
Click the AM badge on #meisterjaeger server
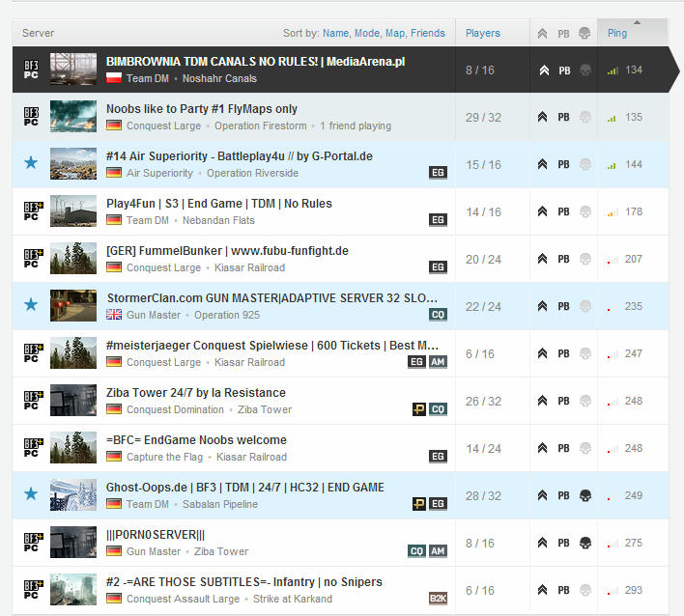438,362
